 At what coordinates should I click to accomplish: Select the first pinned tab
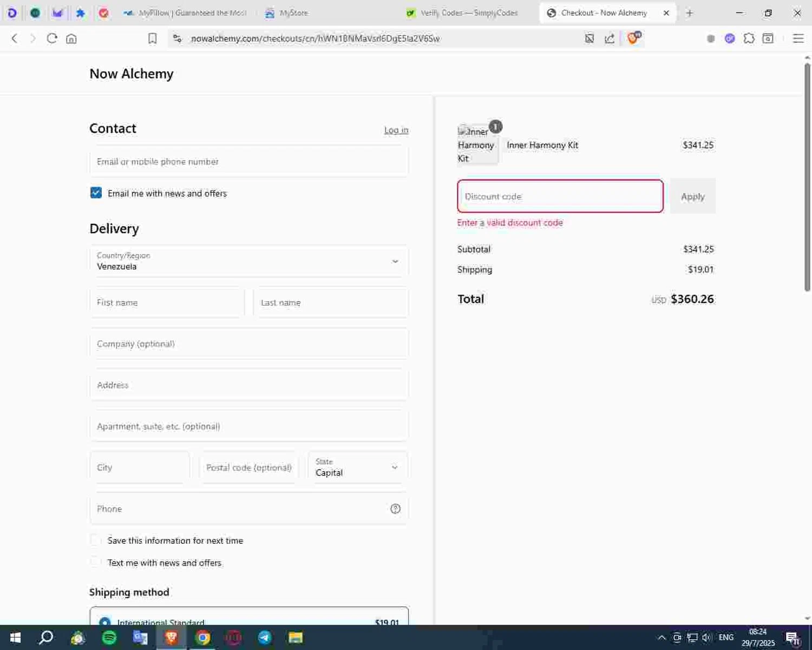pyautogui.click(x=12, y=13)
